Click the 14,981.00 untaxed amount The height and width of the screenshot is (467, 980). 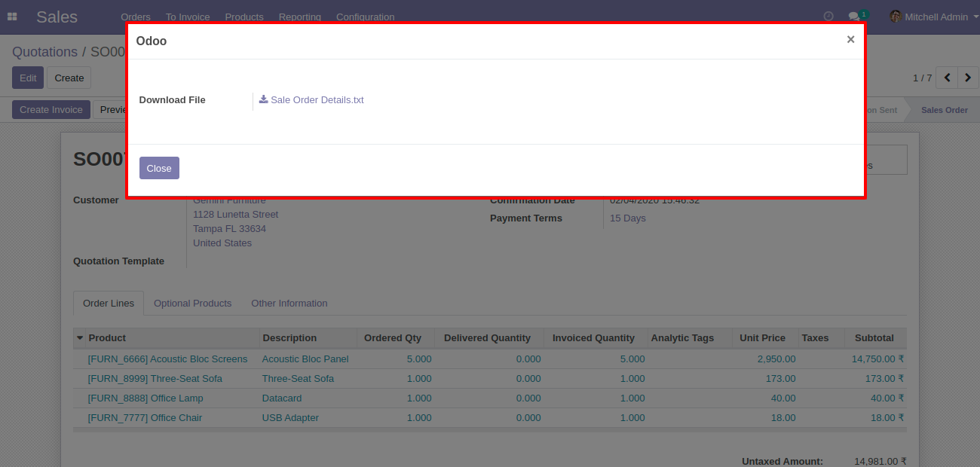880,461
